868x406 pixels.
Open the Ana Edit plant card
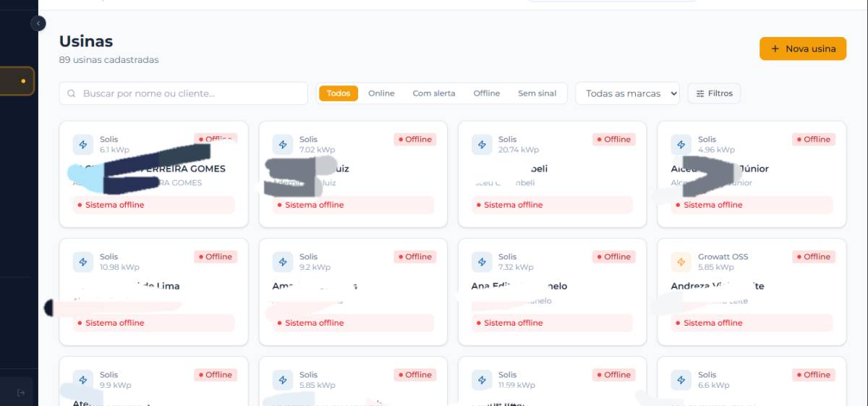tap(552, 292)
